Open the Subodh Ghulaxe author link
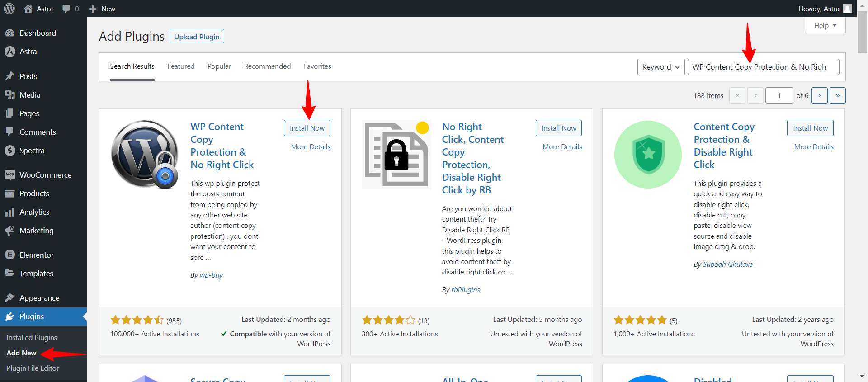868x382 pixels. [x=728, y=264]
